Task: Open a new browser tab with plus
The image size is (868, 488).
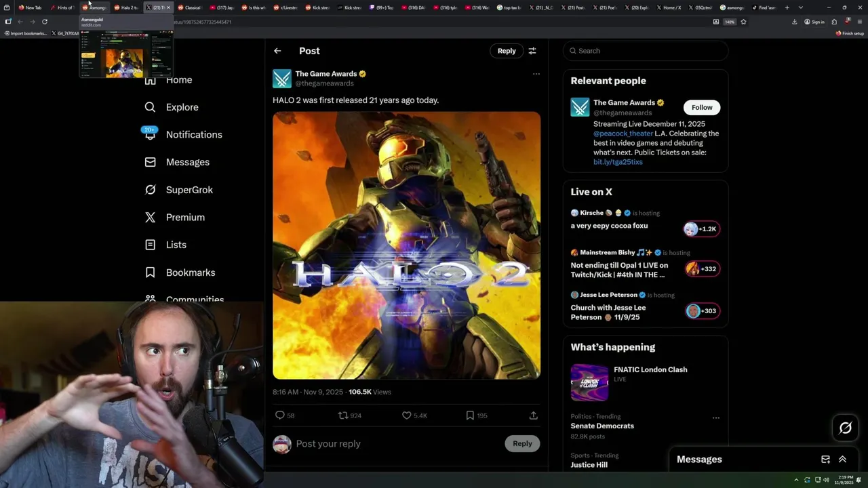Action: pyautogui.click(x=787, y=7)
